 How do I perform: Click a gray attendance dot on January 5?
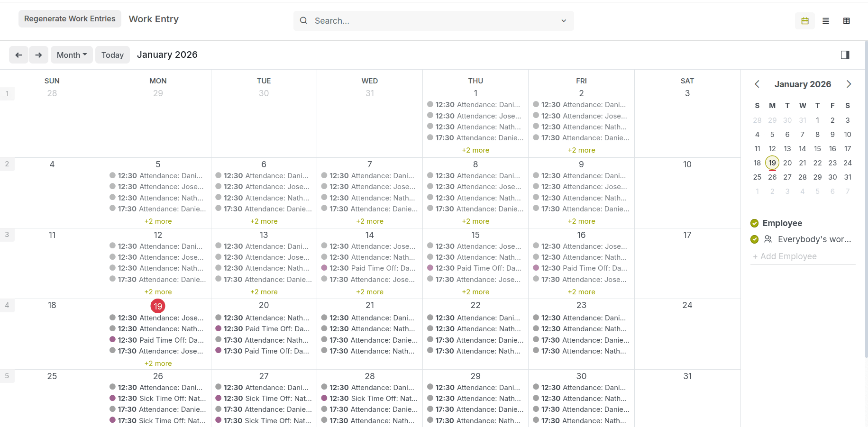point(112,175)
